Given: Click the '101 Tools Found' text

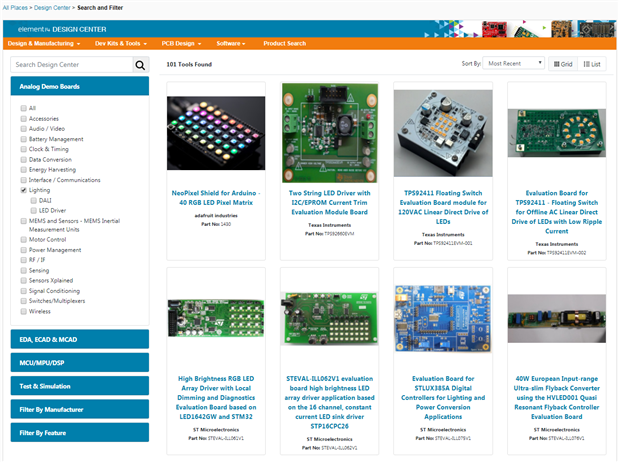Looking at the screenshot, I should [189, 64].
